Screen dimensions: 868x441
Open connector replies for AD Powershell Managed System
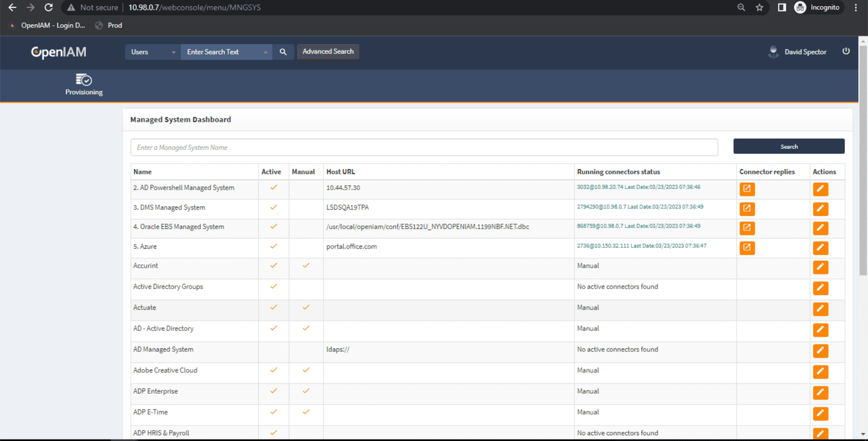tap(747, 189)
